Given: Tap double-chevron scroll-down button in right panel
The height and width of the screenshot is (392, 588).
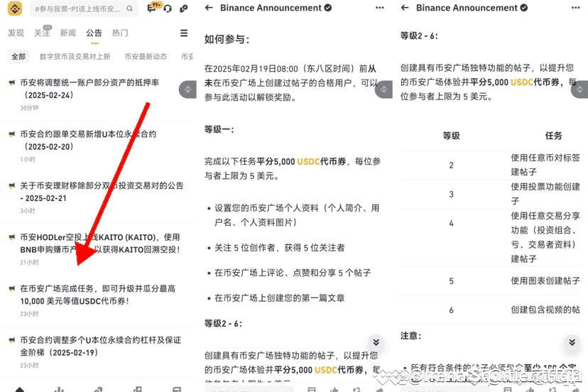Looking at the screenshot, I should pos(572,342).
